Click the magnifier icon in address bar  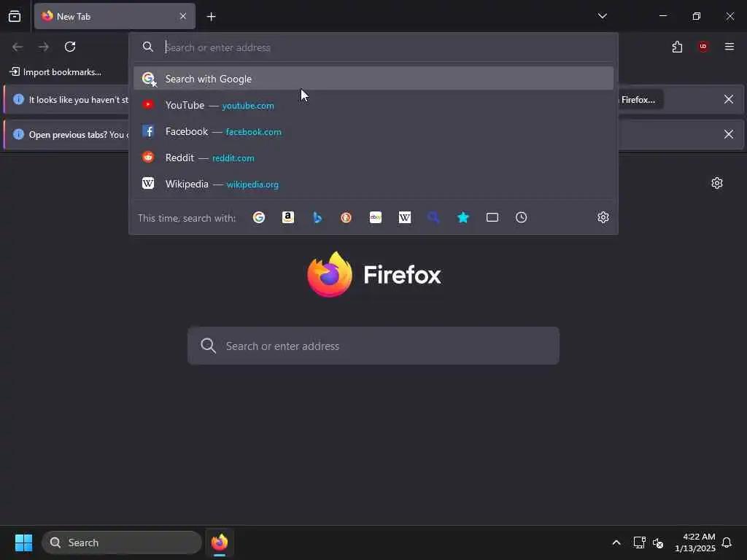[x=147, y=47]
